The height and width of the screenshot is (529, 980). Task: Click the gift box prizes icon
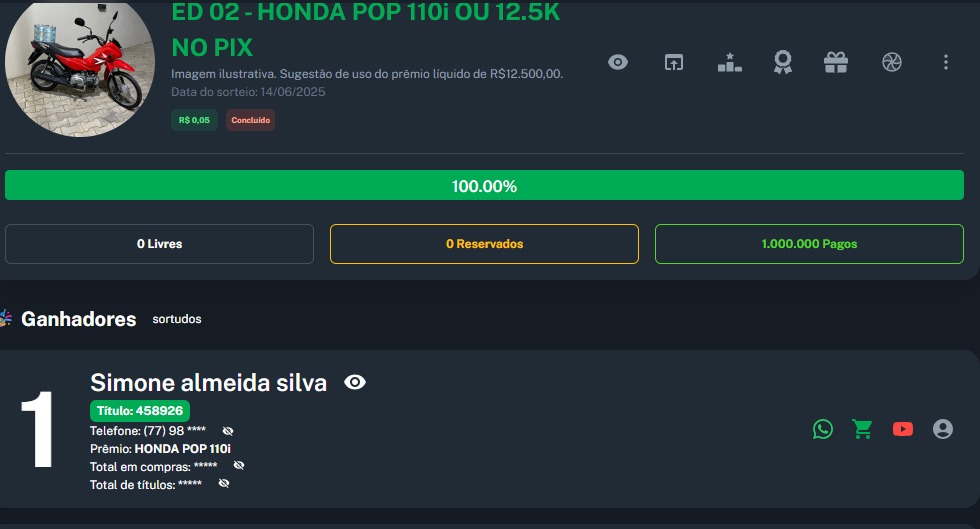click(x=836, y=62)
